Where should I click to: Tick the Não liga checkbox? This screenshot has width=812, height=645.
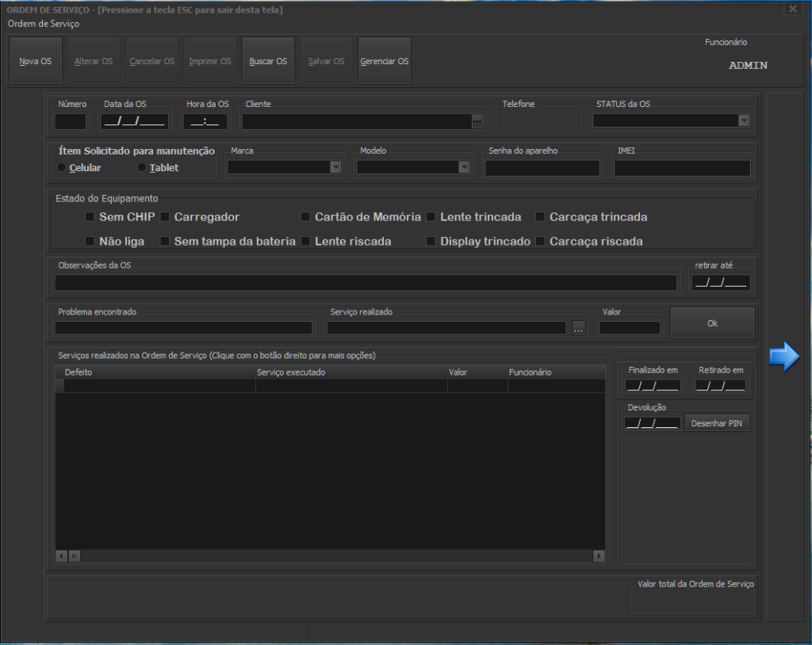pyautogui.click(x=90, y=242)
